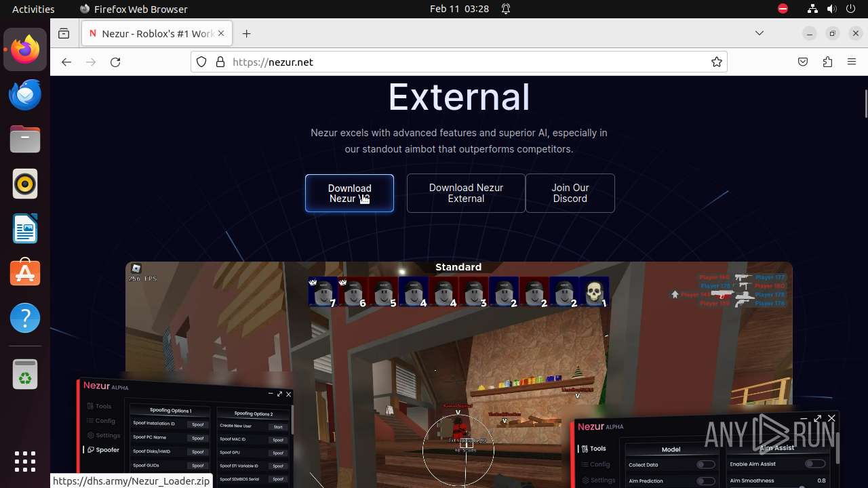This screenshot has width=868, height=488.
Task: View site security lock information
Action: point(220,62)
